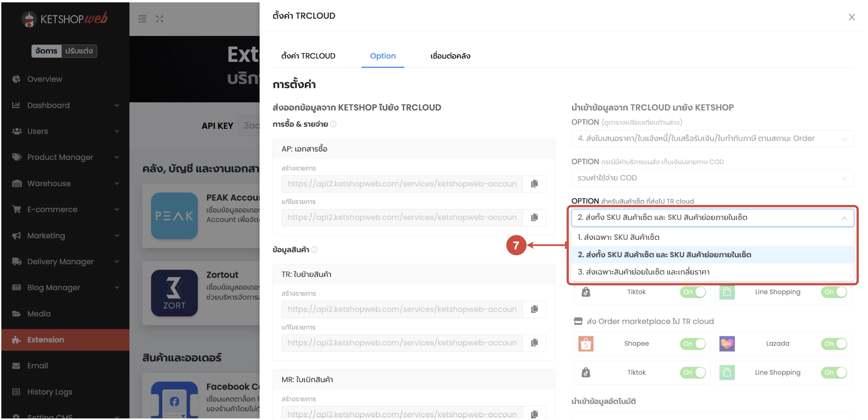The width and height of the screenshot is (868, 420).
Task: Expand the Marketing menu
Action: coord(65,236)
